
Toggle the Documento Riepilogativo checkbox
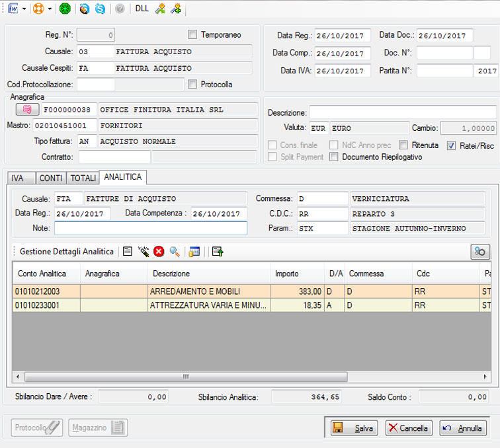click(x=334, y=157)
